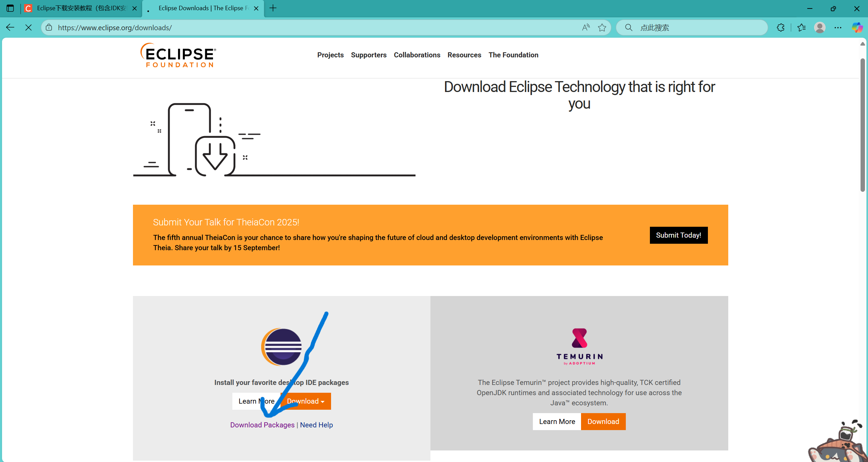
Task: Click the Submit Today! button
Action: (678, 235)
